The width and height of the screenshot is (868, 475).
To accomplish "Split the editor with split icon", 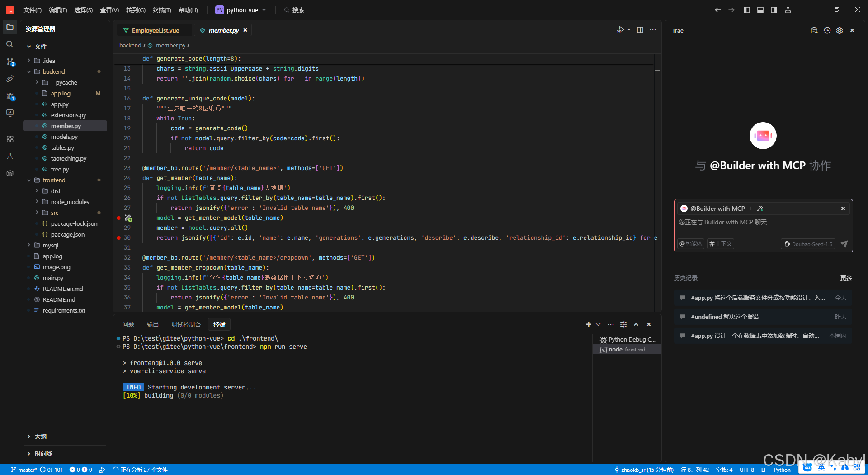I will tap(640, 30).
